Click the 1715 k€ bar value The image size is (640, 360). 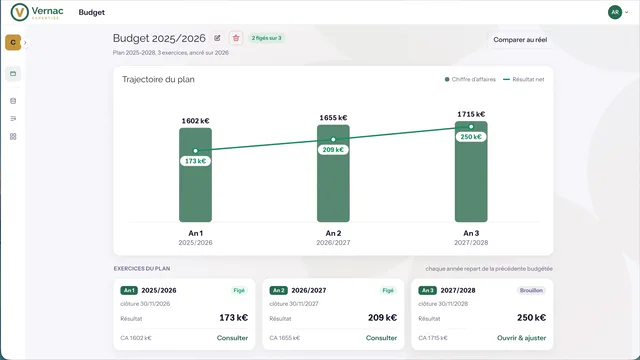[471, 114]
